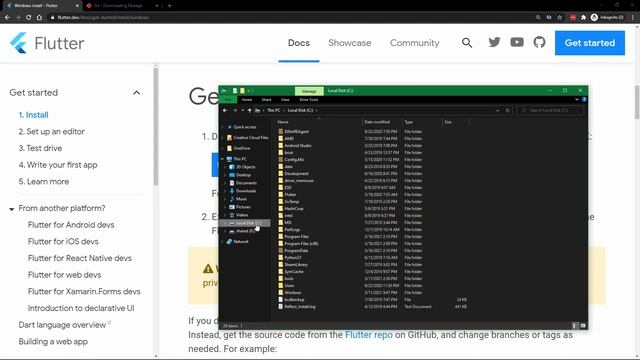Switch to the Docs tab on Flutter site
Screen dimensions: 640x360
(x=299, y=43)
